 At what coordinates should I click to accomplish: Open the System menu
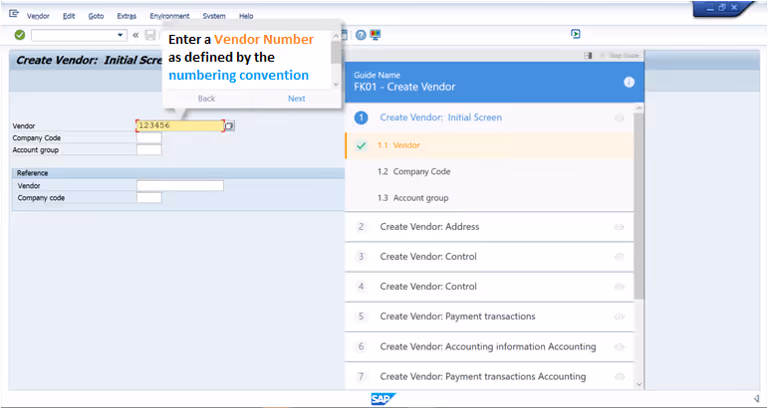point(214,16)
